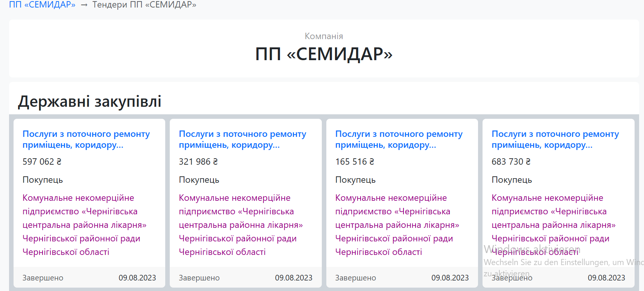Open buyer hospital link in 165 516 ₴ card

[397, 225]
